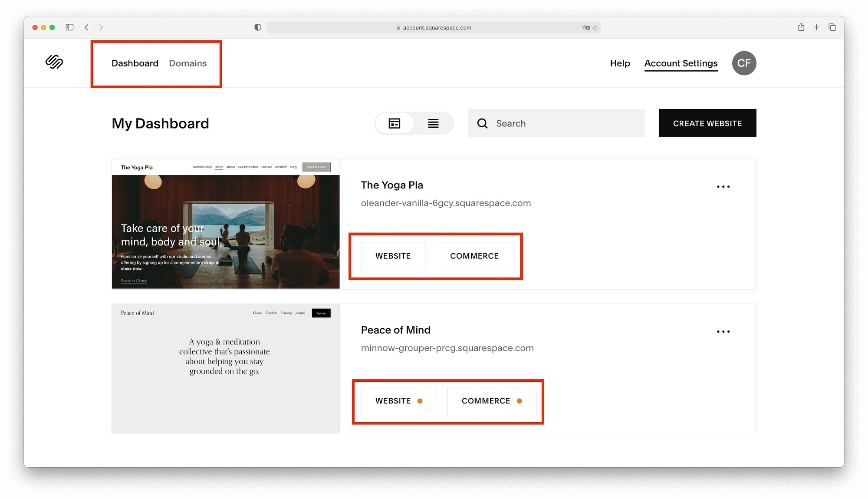Click the CREATE WEBSITE button

tap(707, 123)
